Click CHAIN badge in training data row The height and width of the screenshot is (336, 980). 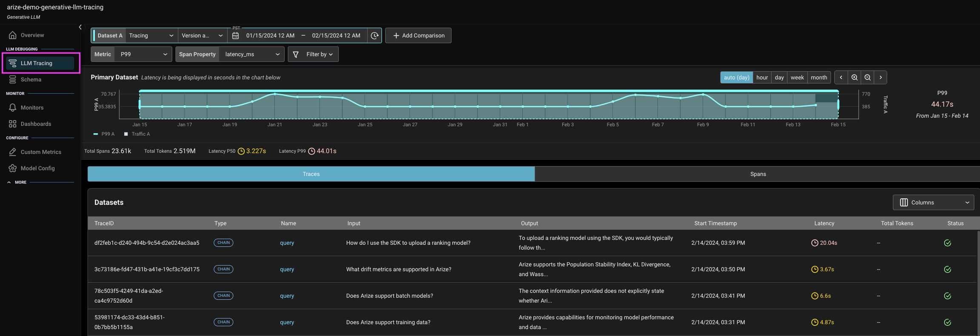point(223,322)
